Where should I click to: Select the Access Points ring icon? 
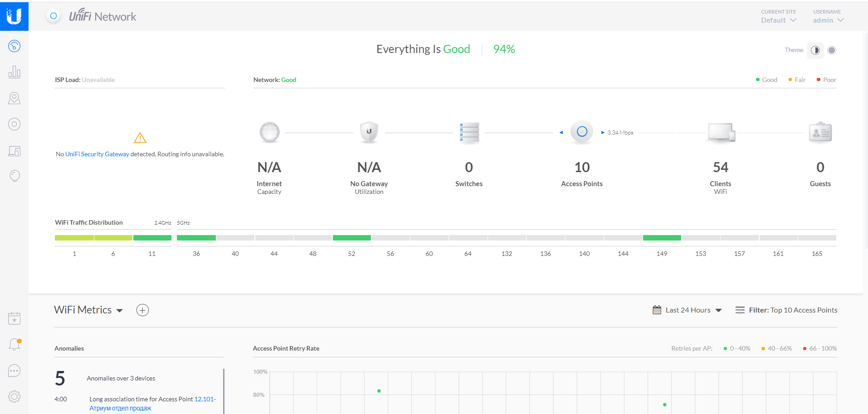[582, 132]
